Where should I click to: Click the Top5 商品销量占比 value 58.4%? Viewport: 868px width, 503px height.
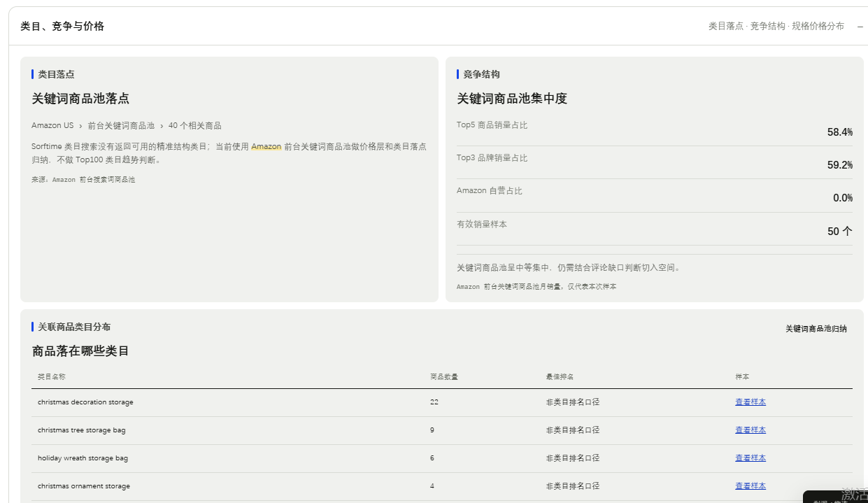(840, 132)
